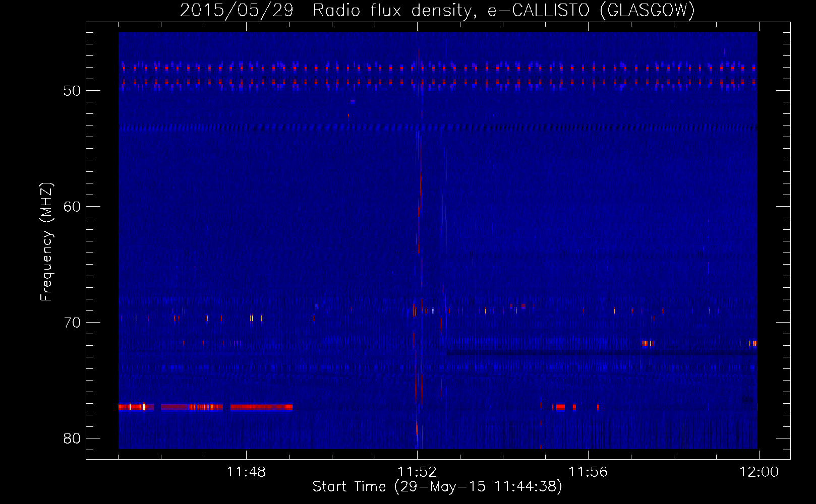Click the plot title '2015/05/29 Radio flux density'
The width and height of the screenshot is (816, 504).
click(x=327, y=10)
